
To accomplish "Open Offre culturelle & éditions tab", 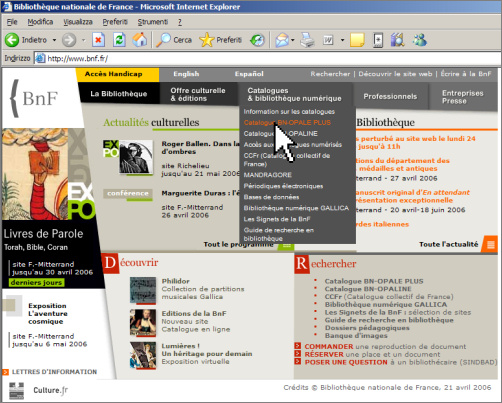I will point(198,94).
